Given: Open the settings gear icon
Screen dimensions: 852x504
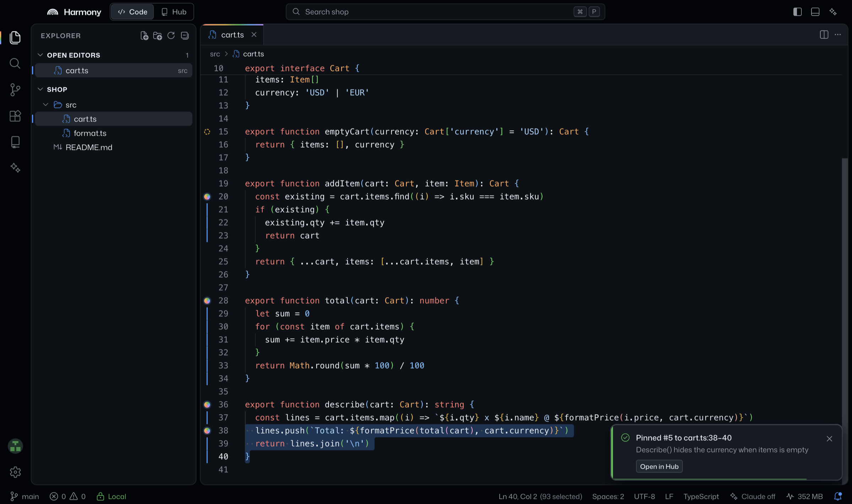Looking at the screenshot, I should pyautogui.click(x=15, y=472).
